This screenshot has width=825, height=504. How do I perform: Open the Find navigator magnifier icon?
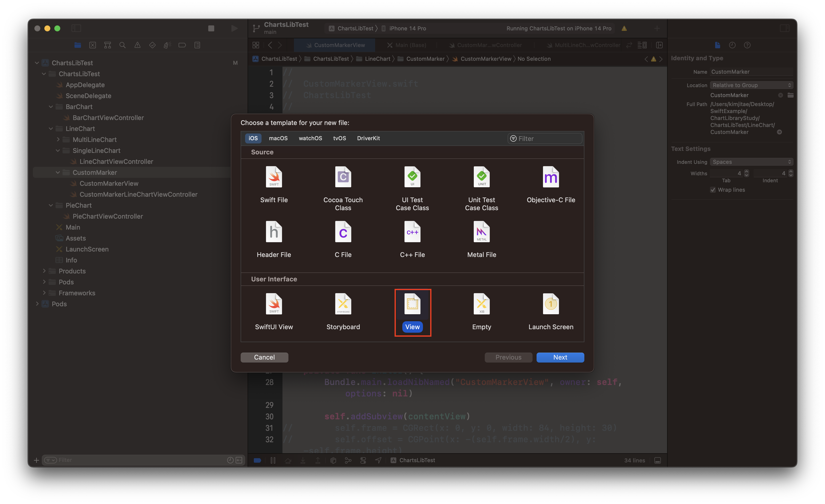click(x=123, y=45)
